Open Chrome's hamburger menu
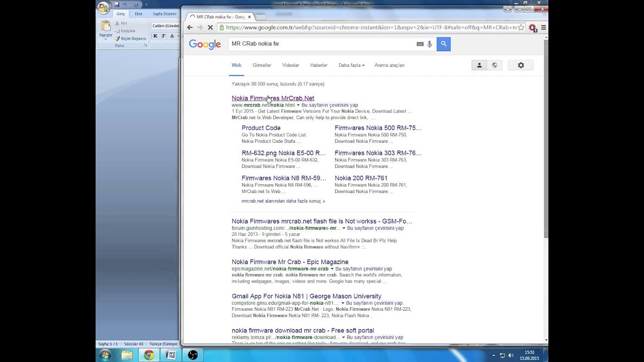The image size is (644, 362). (x=543, y=28)
